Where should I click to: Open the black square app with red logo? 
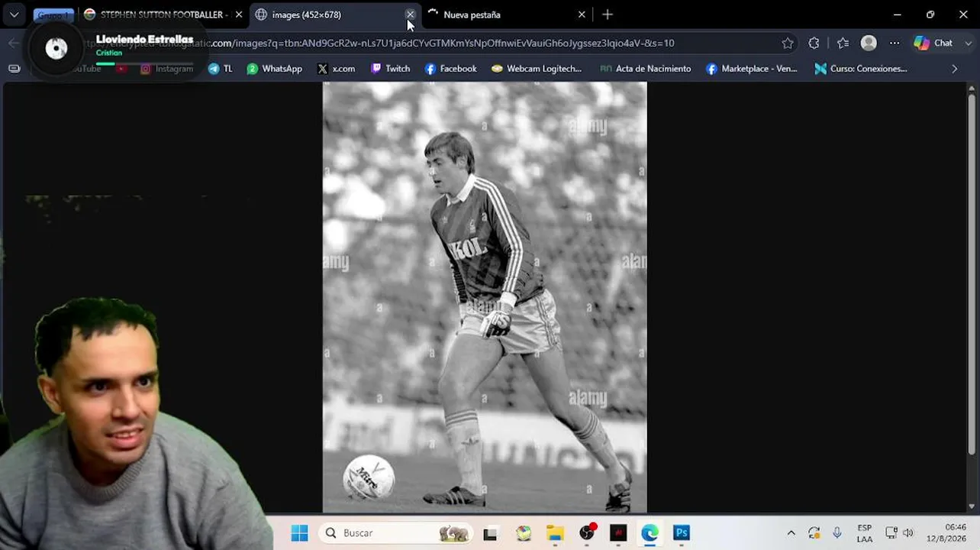click(x=618, y=533)
